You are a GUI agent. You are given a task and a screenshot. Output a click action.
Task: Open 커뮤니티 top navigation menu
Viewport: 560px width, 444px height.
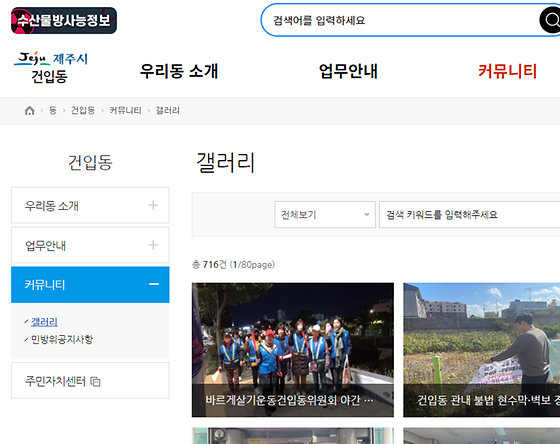pos(508,71)
